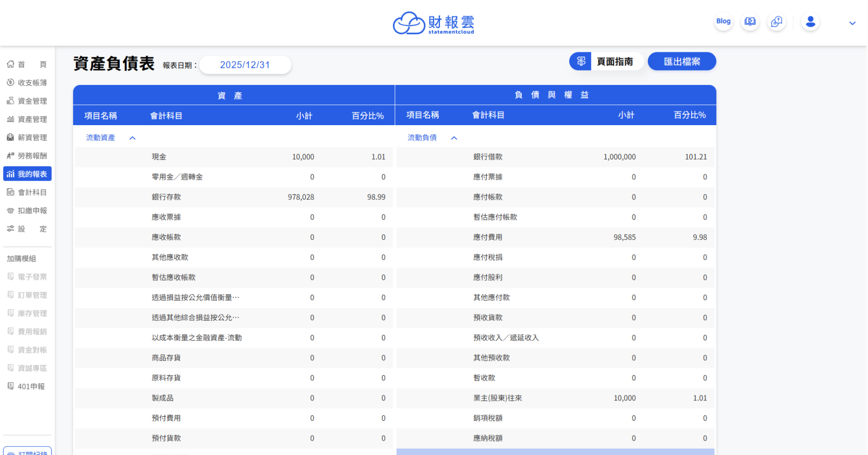
Task: Open 訂單管理 add-on module
Action: tap(27, 295)
